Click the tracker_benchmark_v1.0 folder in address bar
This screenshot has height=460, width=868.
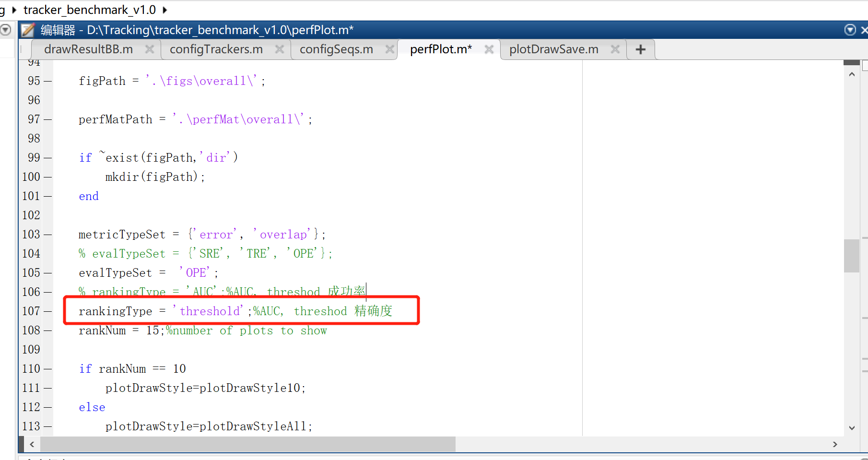tap(90, 10)
